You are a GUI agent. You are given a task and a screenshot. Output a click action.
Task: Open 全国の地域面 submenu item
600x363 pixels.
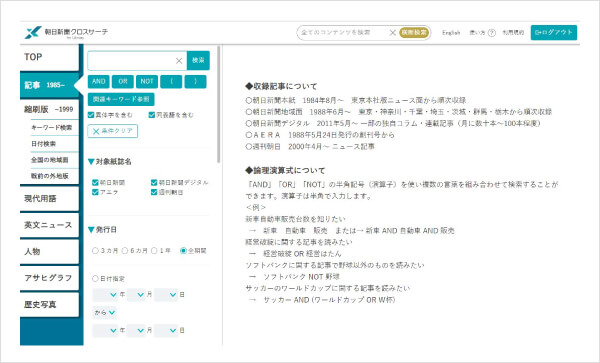(x=50, y=160)
